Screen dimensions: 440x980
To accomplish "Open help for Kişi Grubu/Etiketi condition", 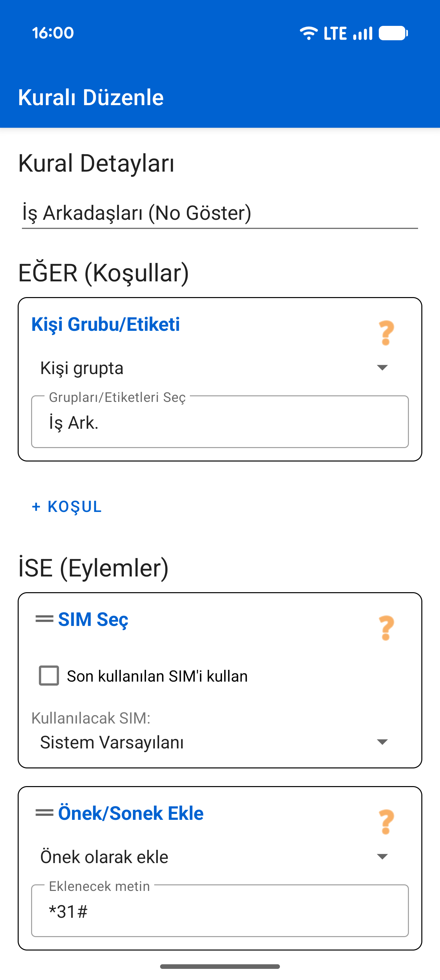I will tap(386, 334).
